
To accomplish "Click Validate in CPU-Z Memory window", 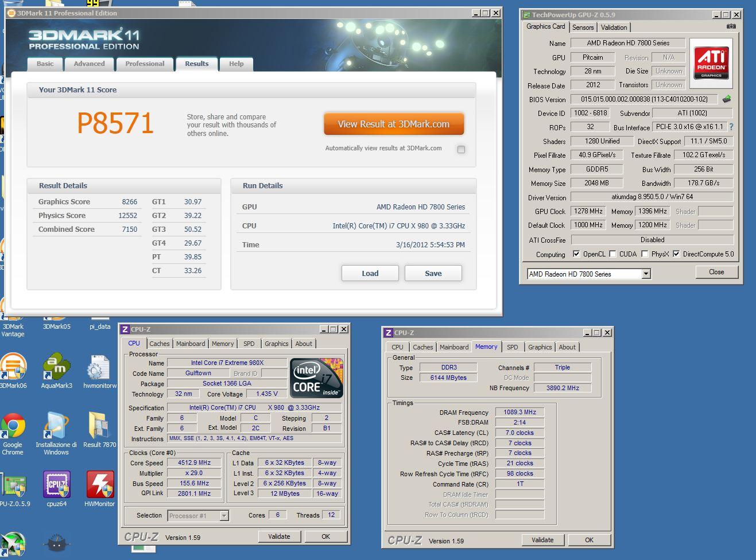I will coord(542,540).
